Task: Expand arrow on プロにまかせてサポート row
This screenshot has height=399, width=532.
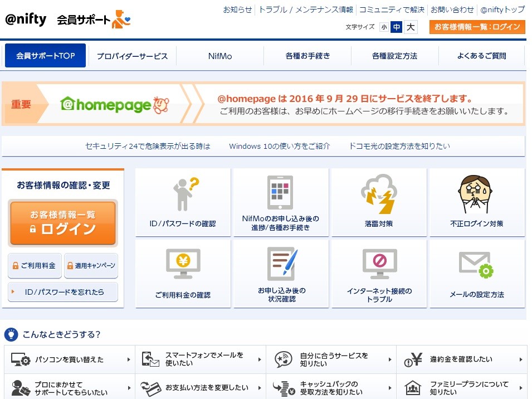Action: click(x=129, y=388)
